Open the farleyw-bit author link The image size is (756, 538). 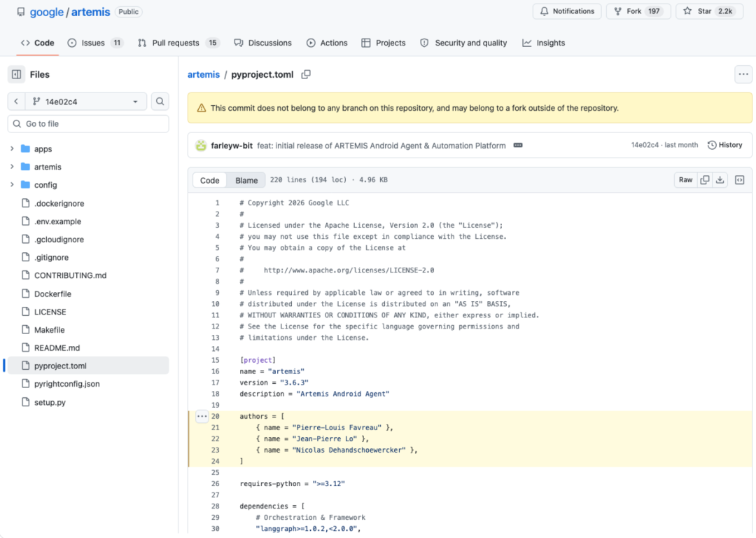[x=232, y=145]
